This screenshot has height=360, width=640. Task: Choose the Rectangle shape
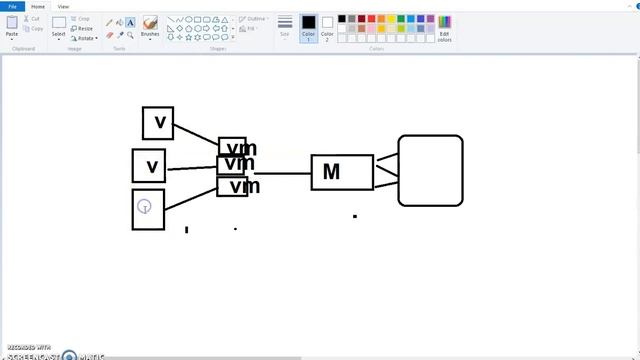pyautogui.click(x=198, y=19)
